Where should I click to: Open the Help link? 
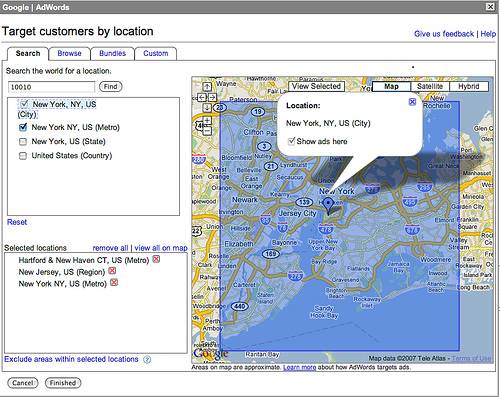(x=488, y=34)
